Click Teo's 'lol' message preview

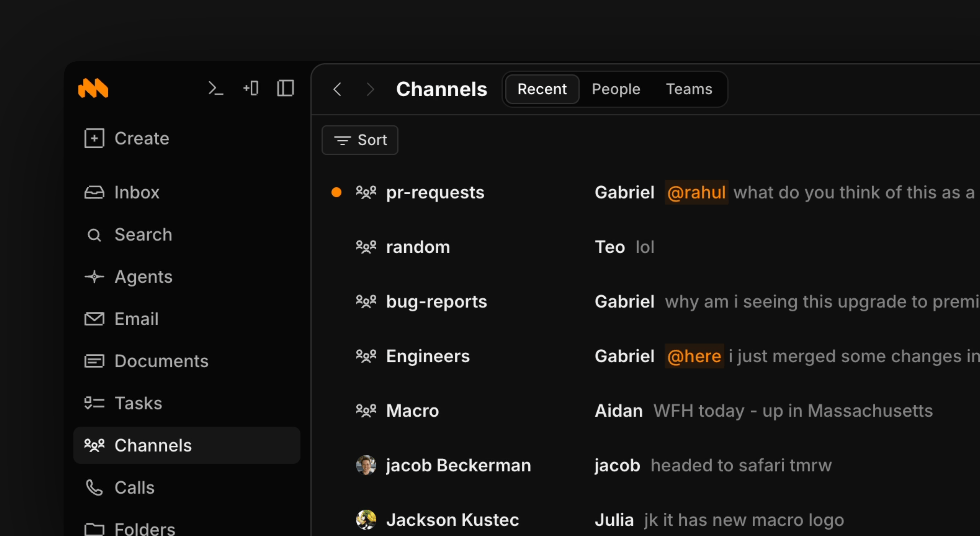pos(645,247)
